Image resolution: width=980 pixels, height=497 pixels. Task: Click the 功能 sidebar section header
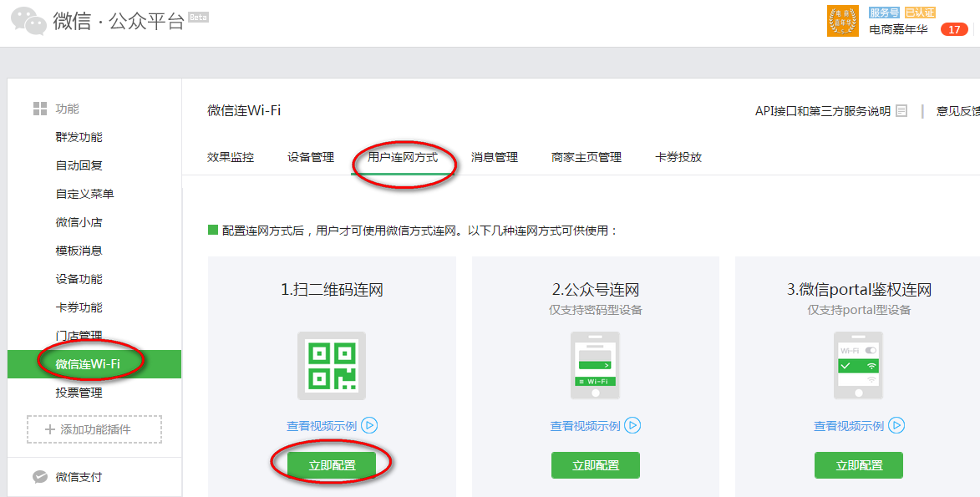click(67, 109)
